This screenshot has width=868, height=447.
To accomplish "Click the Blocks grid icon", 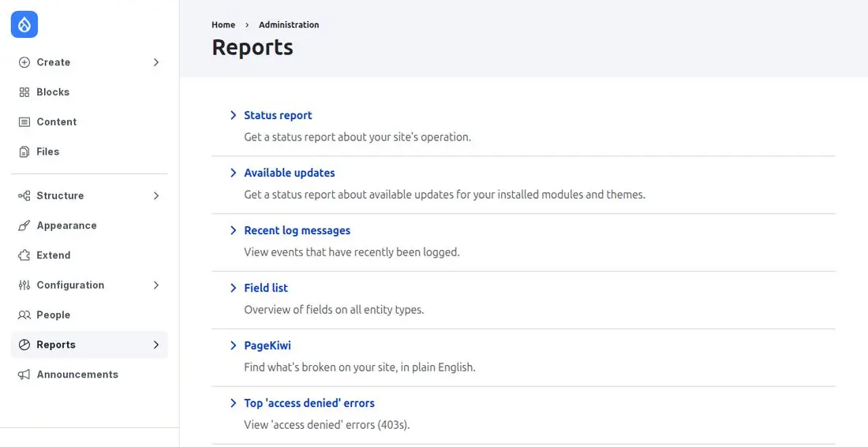I will pyautogui.click(x=24, y=92).
